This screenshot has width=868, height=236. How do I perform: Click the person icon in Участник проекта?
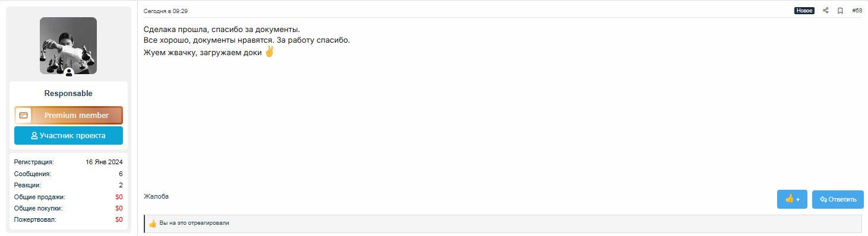click(x=34, y=136)
